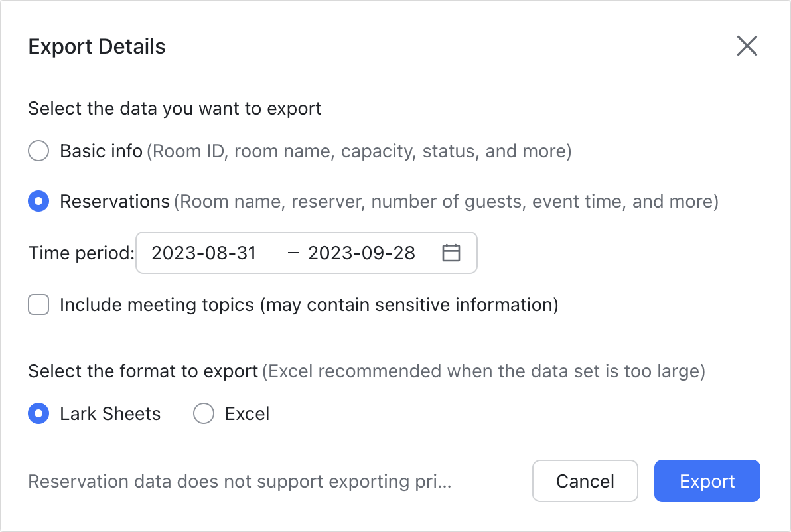Click the Export Details dialog title
791x532 pixels.
coord(97,47)
